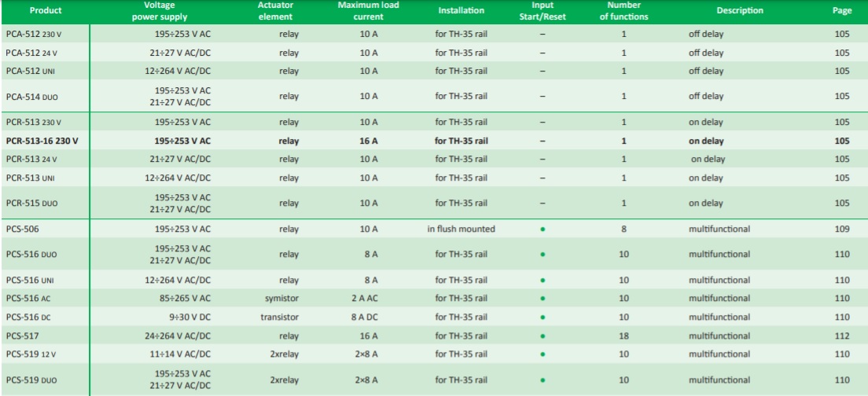Click '2xrelay' in the PCS-519 12 V row
The height and width of the screenshot is (396, 868).
click(284, 354)
